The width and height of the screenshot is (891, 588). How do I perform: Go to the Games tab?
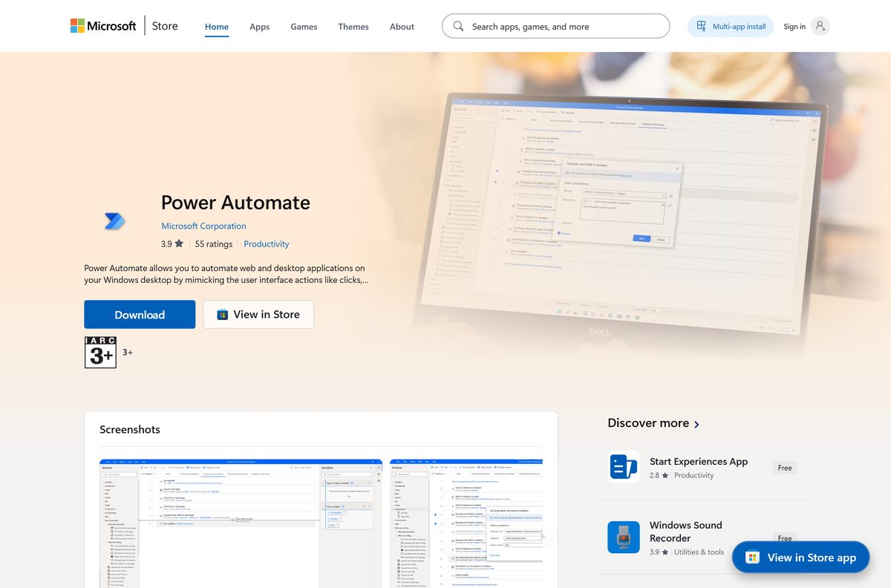pyautogui.click(x=304, y=27)
